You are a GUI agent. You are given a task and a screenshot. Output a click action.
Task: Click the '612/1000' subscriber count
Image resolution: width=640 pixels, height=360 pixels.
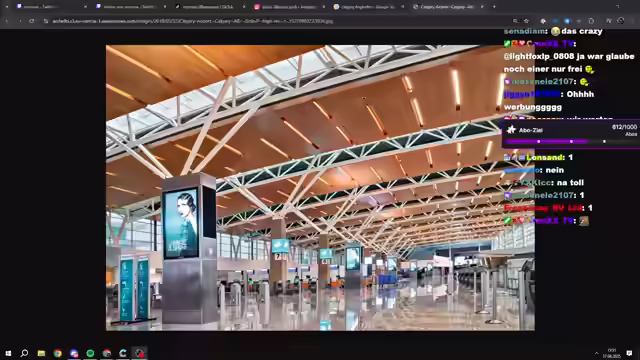point(624,127)
